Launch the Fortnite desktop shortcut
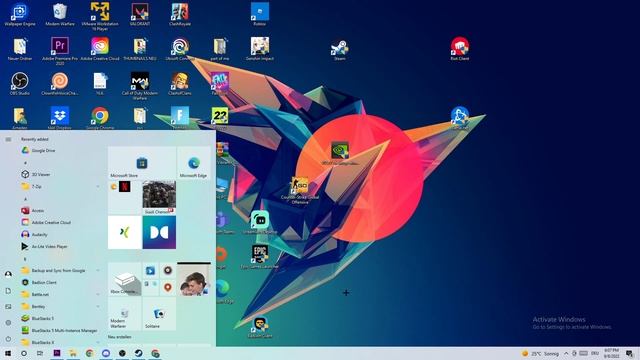The image size is (640, 360). click(x=180, y=118)
